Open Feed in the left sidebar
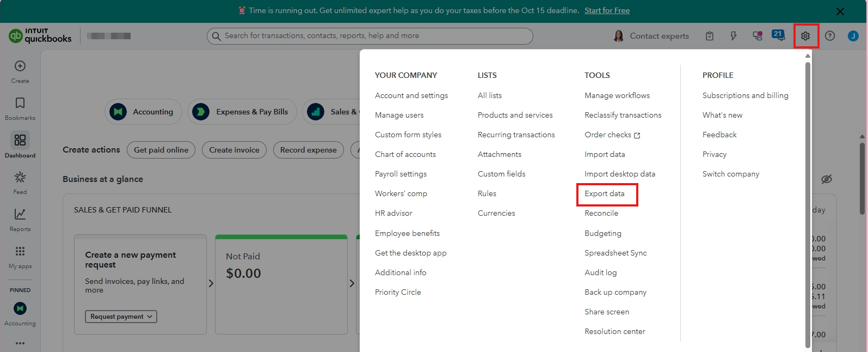This screenshot has height=352, width=868. [x=20, y=183]
